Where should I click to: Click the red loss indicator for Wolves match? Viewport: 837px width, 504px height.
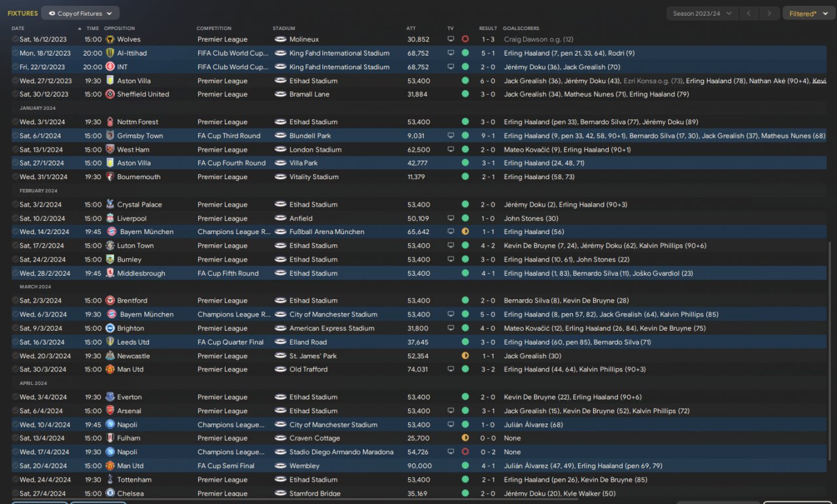point(465,39)
